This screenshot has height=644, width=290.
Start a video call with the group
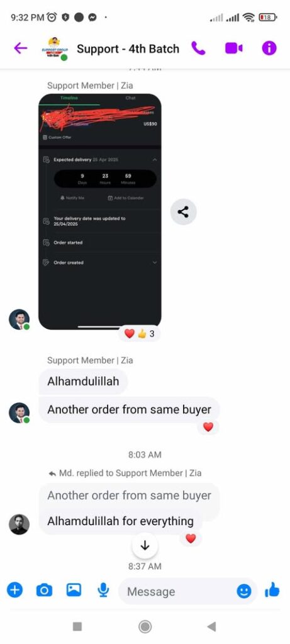(x=234, y=48)
